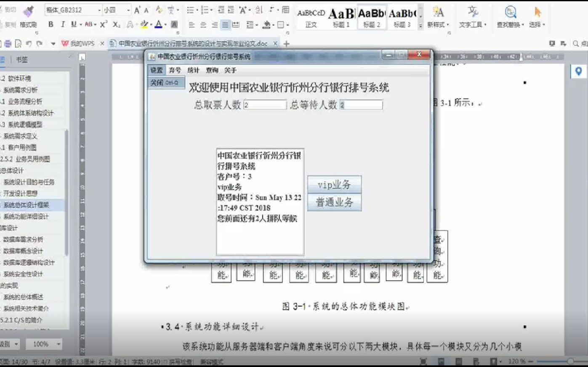
Task: Click the numbered list icon
Action: tap(205, 10)
